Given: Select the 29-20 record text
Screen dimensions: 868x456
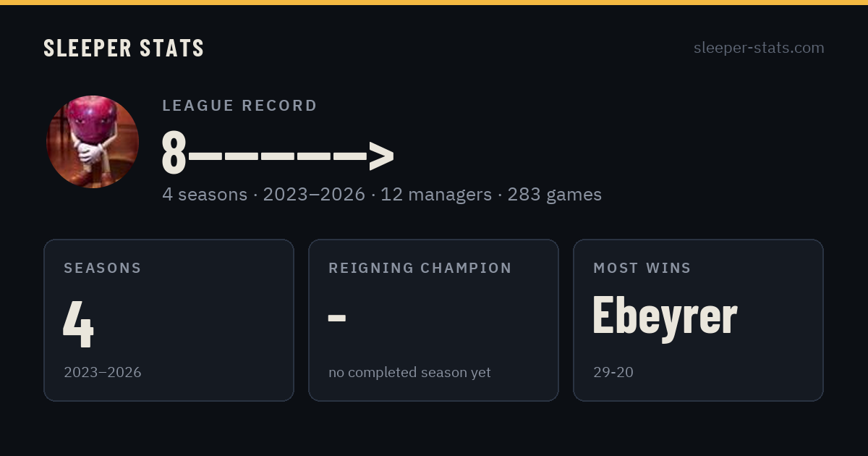Looking at the screenshot, I should pos(613,372).
